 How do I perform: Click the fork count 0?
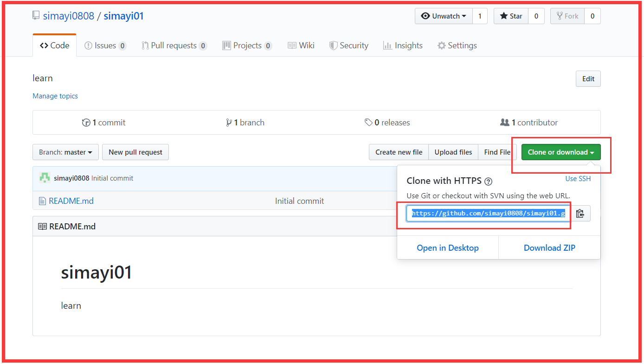pos(592,16)
